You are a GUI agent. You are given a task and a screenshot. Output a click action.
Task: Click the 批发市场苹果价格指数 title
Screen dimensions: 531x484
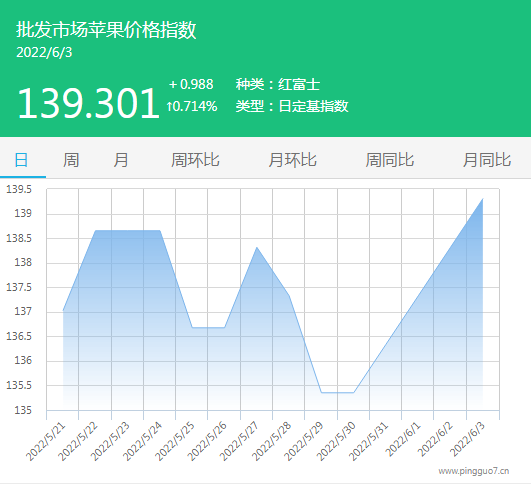106,30
